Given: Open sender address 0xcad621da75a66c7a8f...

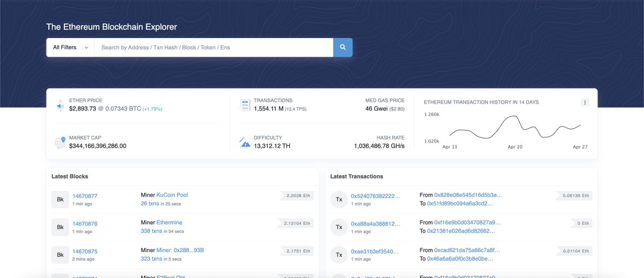Looking at the screenshot, I should point(467,250).
